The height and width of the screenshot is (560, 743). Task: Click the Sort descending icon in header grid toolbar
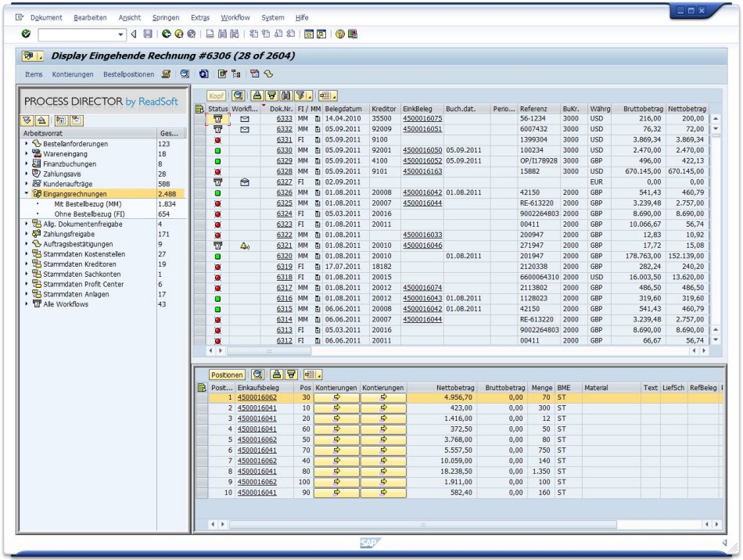[271, 95]
